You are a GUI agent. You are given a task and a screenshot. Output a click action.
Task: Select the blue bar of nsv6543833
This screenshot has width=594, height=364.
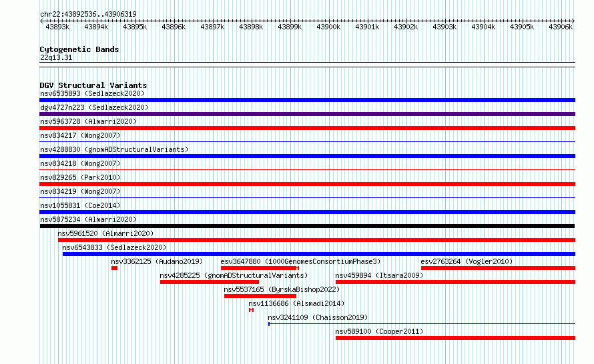(x=319, y=254)
